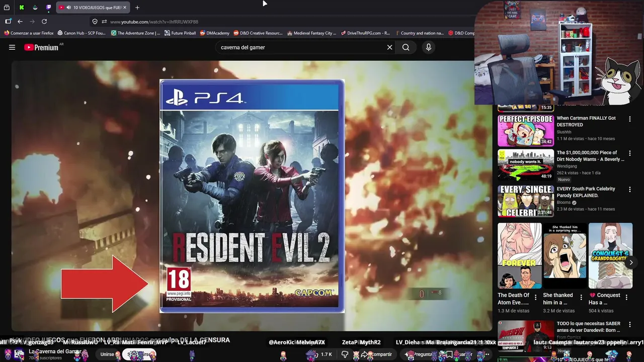
Task: Open options menu for 'When Cartman FINALLY Got DESTROYED'
Action: pos(629,119)
